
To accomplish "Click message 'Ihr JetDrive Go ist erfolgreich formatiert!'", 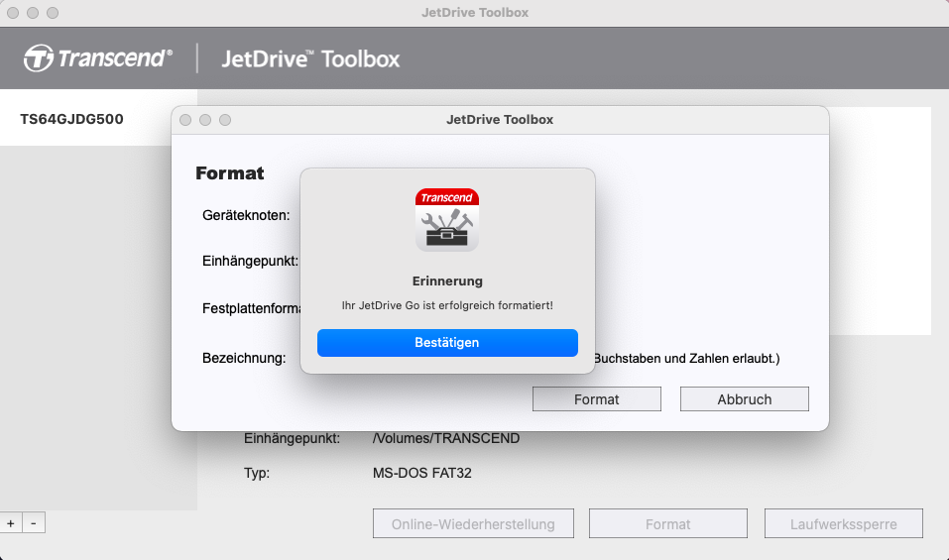I will point(447,305).
